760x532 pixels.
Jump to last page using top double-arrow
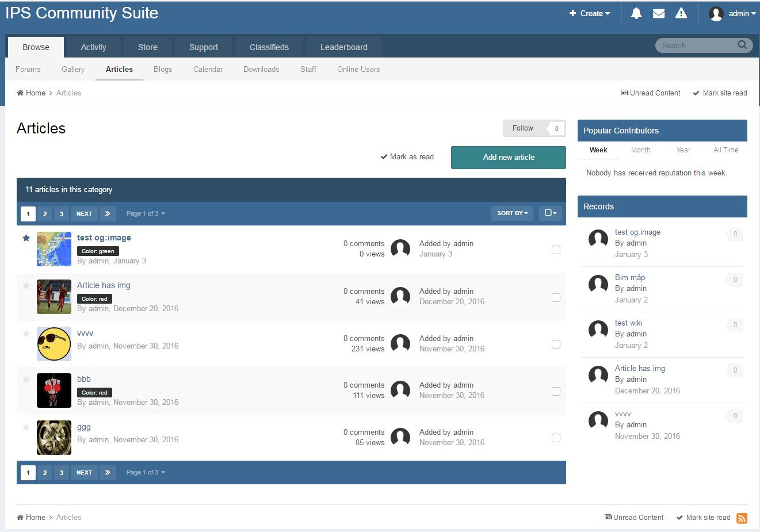(x=108, y=213)
